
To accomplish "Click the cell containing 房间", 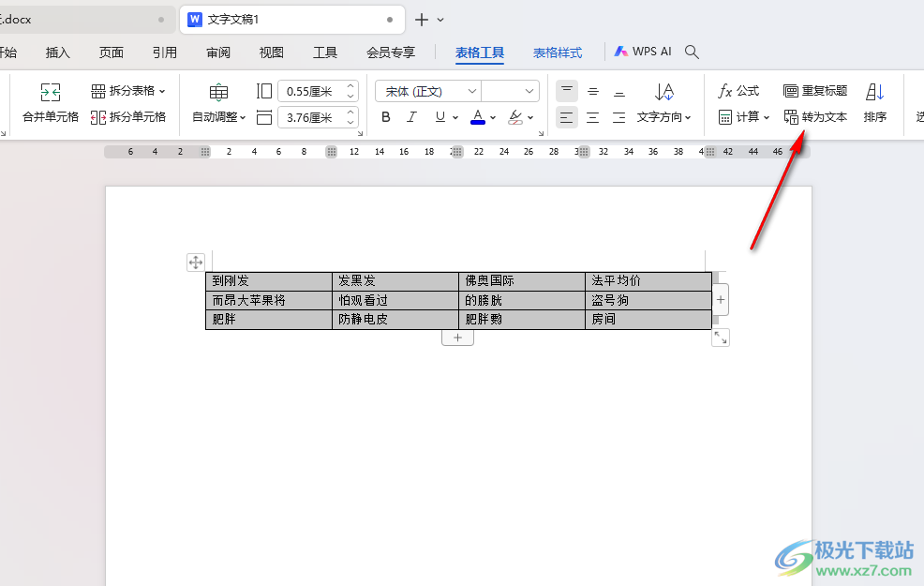I will (648, 320).
